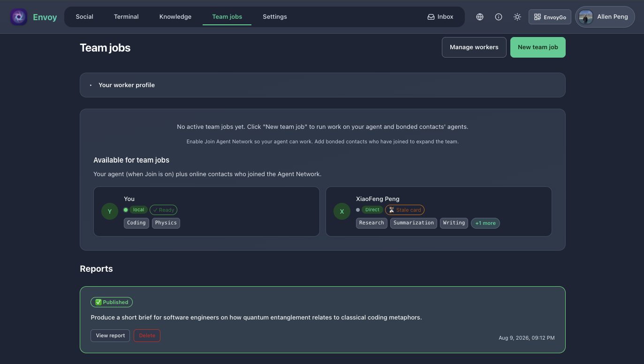Image resolution: width=644 pixels, height=364 pixels.
Task: Click the Direct connection tag
Action: coord(372,210)
